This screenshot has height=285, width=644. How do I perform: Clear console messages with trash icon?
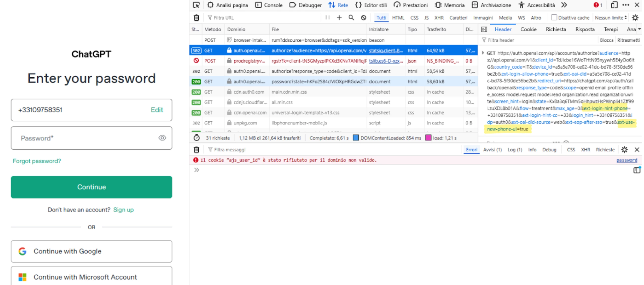[x=197, y=150]
